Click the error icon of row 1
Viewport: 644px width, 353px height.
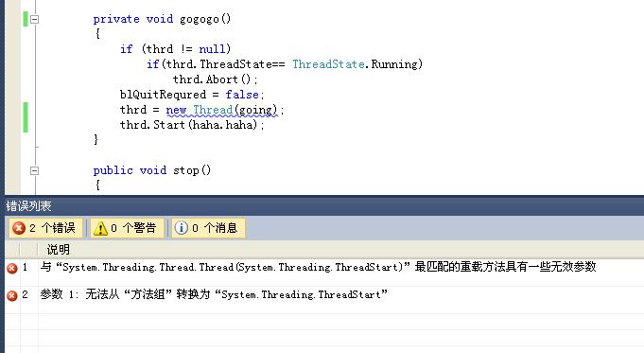(12, 269)
